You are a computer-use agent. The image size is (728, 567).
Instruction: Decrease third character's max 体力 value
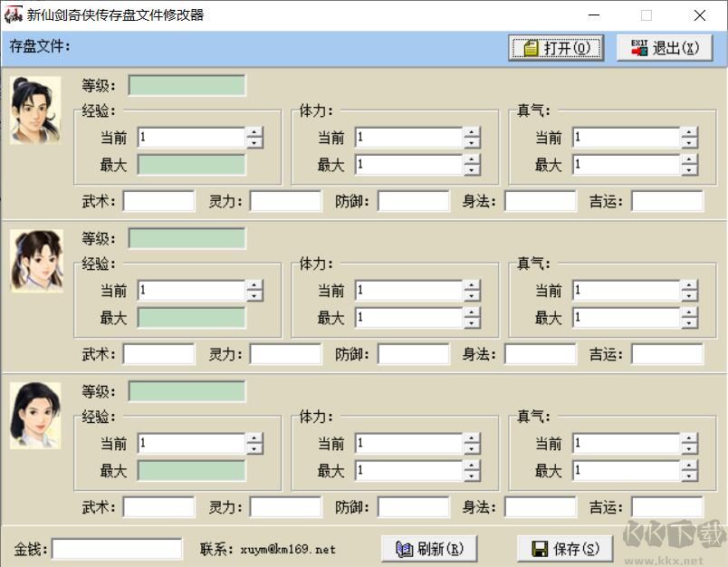coord(472,476)
